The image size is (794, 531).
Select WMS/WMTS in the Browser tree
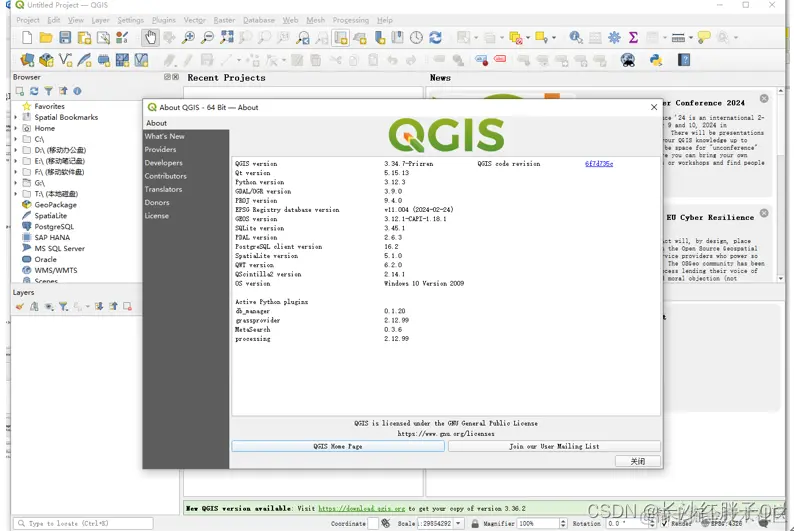56,270
